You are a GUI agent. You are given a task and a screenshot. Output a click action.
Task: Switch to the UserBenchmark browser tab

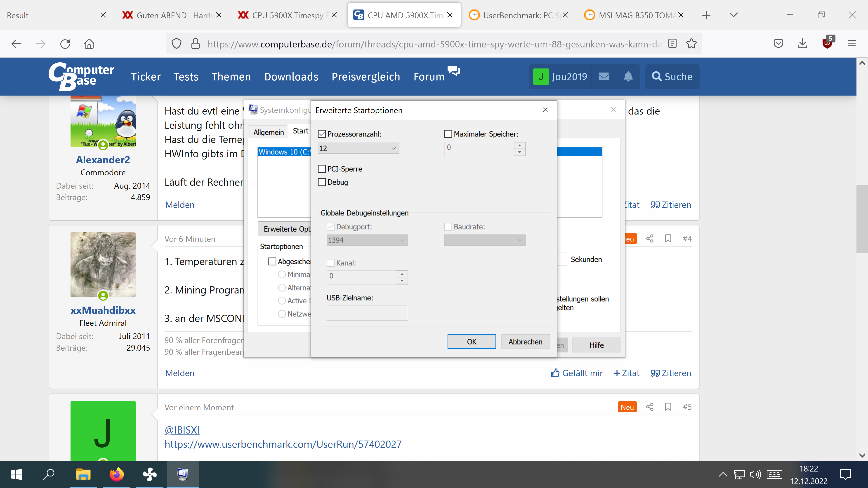point(516,15)
